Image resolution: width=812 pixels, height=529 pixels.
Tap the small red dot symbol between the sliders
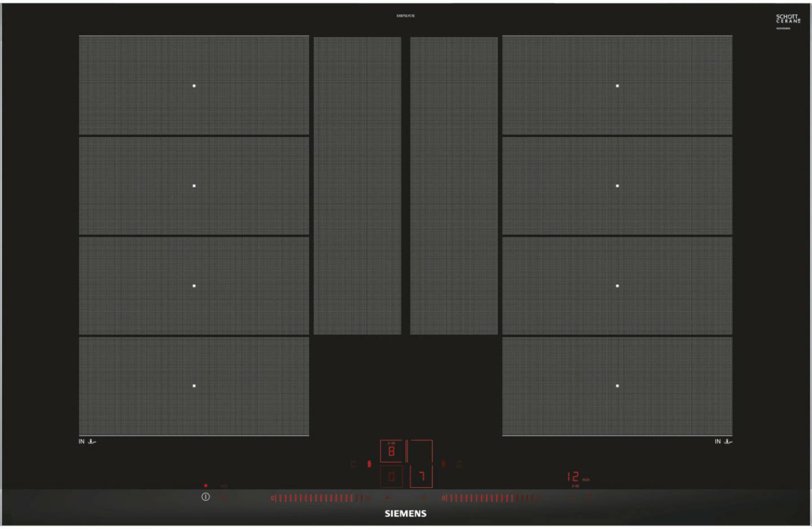pos(387,497)
